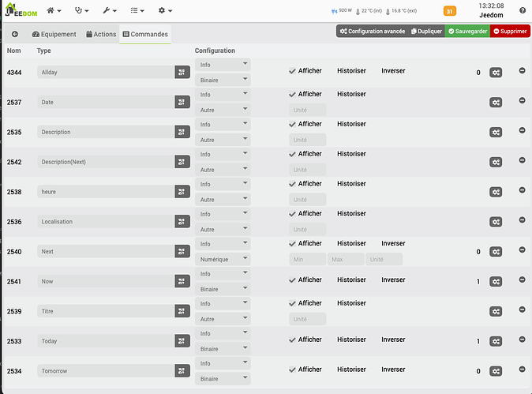Screen dimensions: 532x394
Task: Switch to the Actions tab
Action: point(101,34)
